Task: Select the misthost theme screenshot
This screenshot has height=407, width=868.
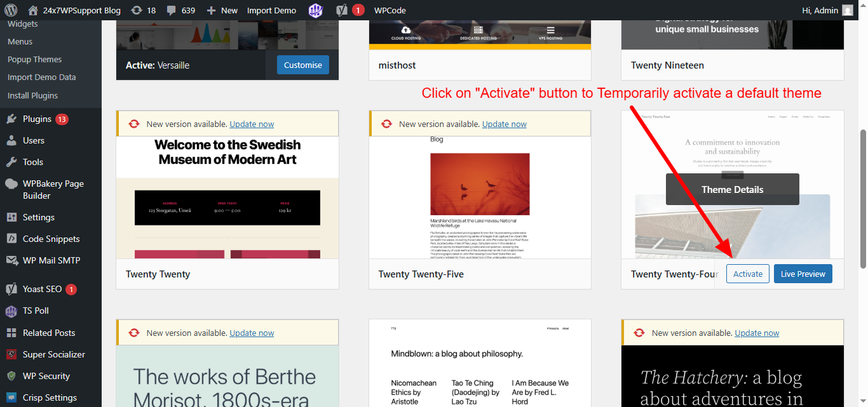Action: tap(480, 34)
